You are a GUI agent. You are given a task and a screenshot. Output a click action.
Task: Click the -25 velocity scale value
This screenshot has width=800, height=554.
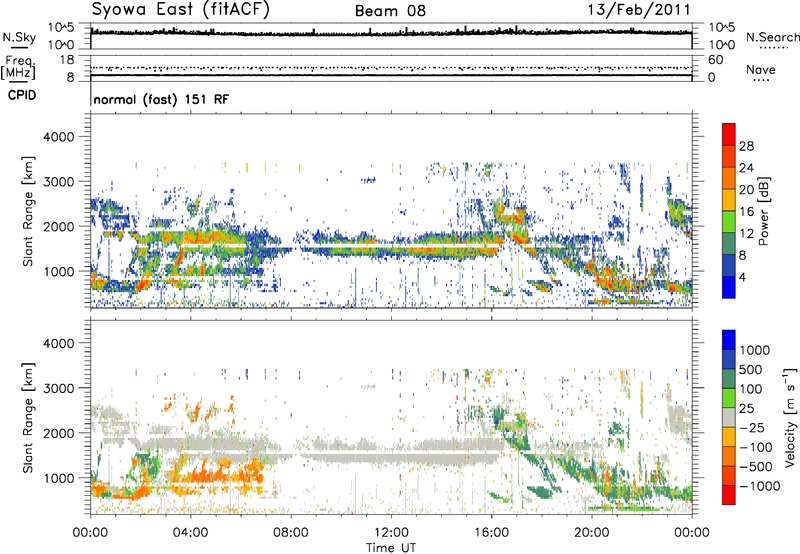coord(752,427)
